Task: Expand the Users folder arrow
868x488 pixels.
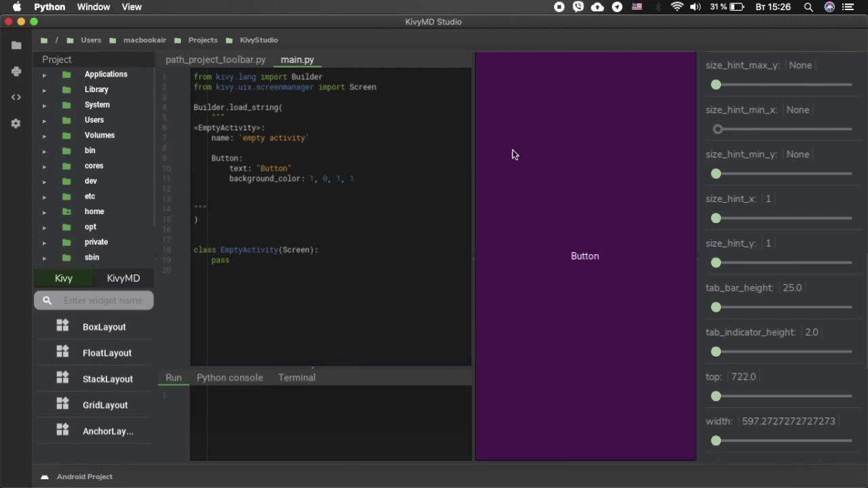Action: point(44,121)
